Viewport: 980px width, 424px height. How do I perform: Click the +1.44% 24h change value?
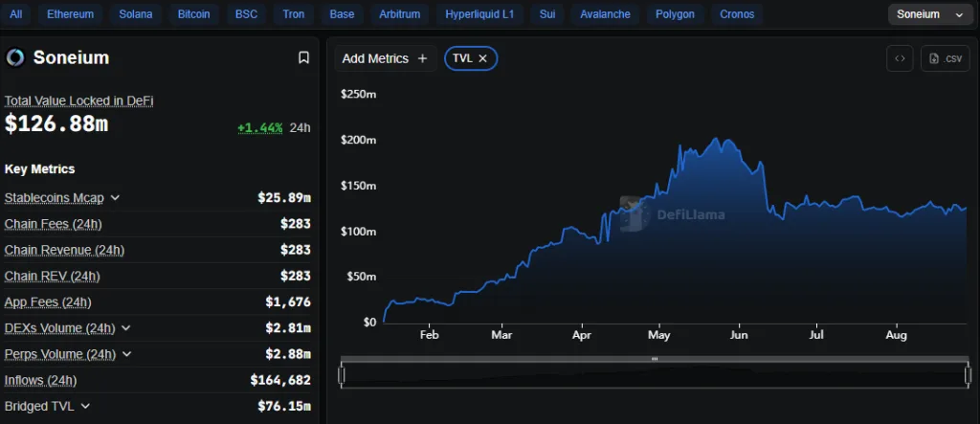click(260, 127)
